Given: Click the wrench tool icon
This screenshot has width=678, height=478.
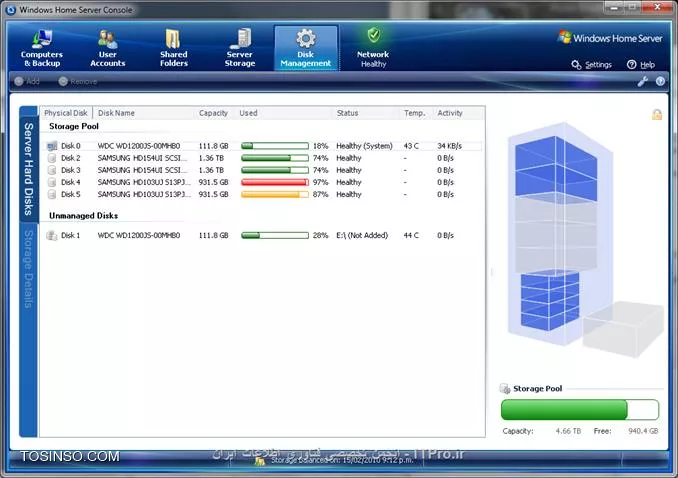Looking at the screenshot, I should point(643,81).
